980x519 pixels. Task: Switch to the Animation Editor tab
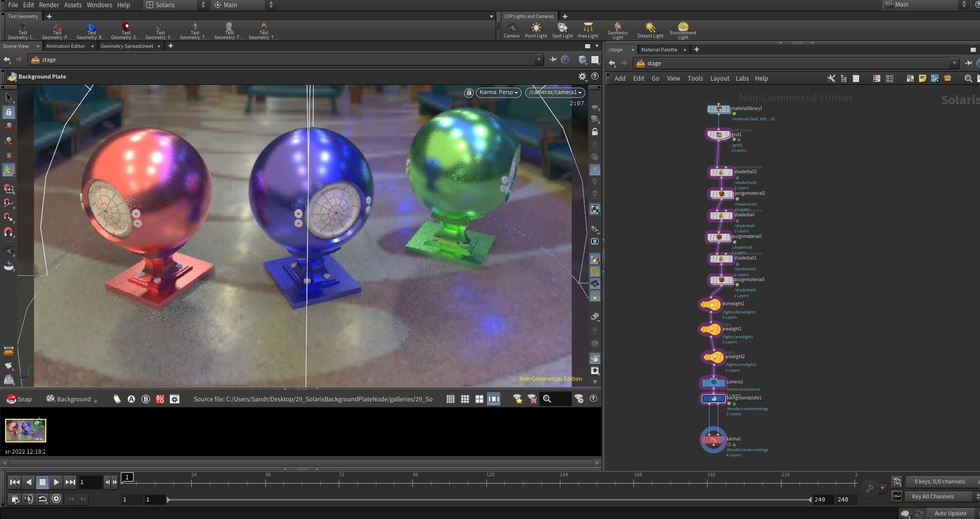point(65,46)
